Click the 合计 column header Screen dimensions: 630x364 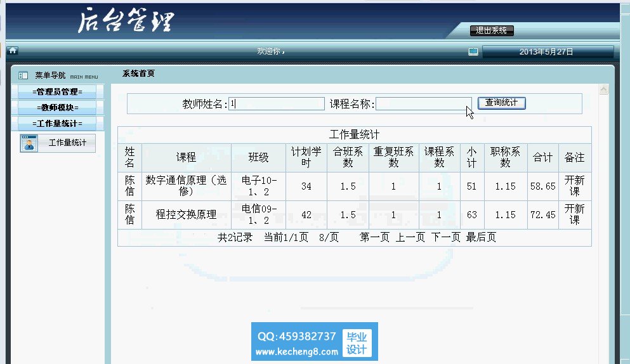point(543,157)
